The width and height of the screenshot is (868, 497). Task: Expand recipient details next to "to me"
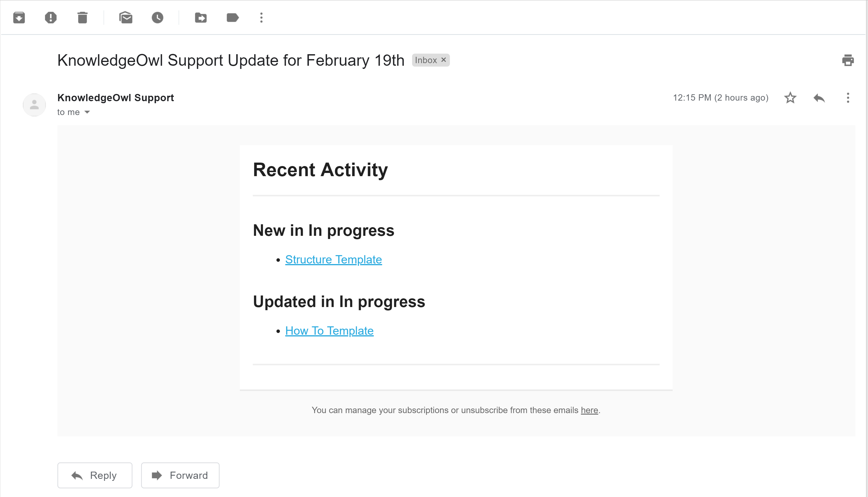(x=87, y=112)
